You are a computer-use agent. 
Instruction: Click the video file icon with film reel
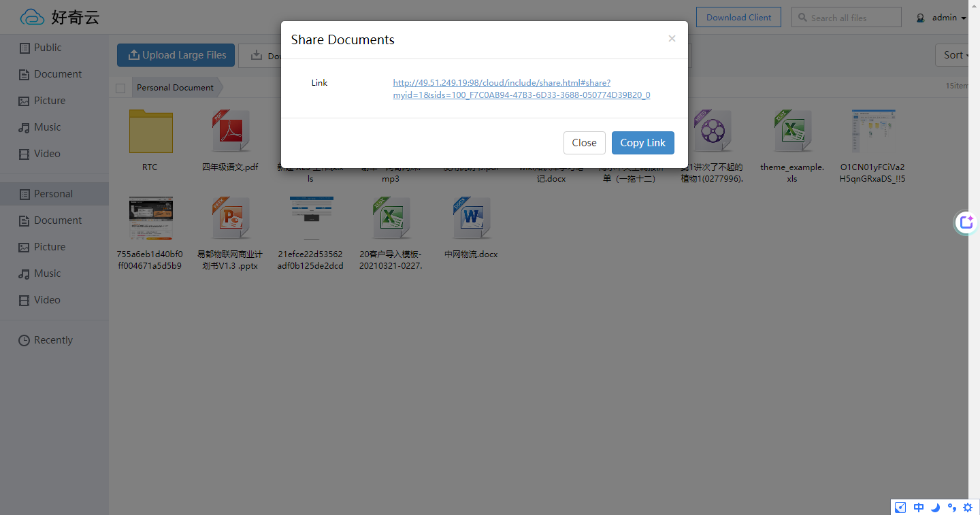(712, 131)
